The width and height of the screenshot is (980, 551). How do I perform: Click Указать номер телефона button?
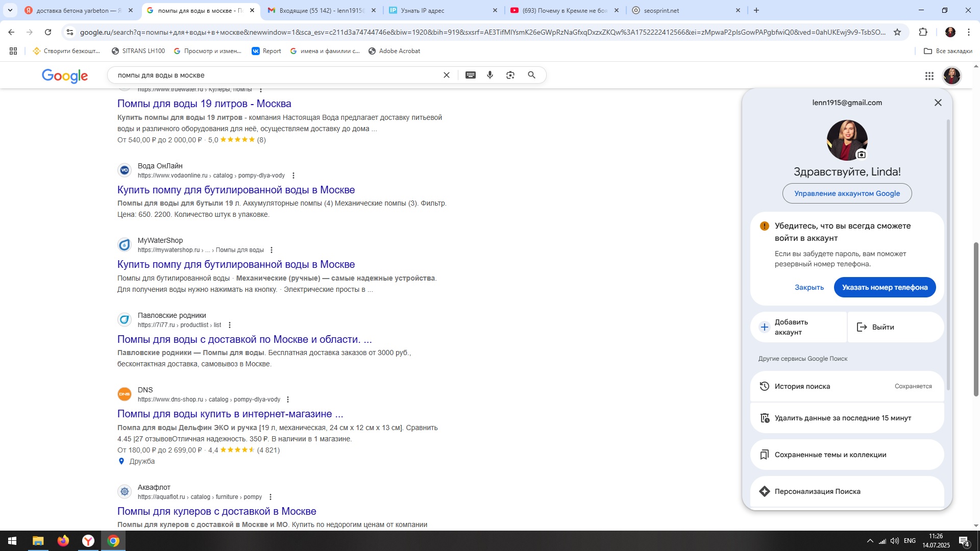click(x=885, y=287)
